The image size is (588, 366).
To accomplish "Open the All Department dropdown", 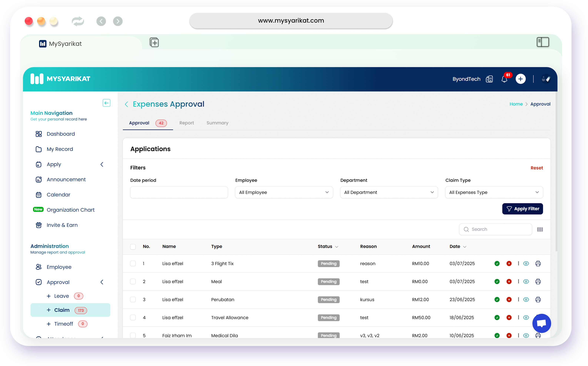I will click(389, 192).
